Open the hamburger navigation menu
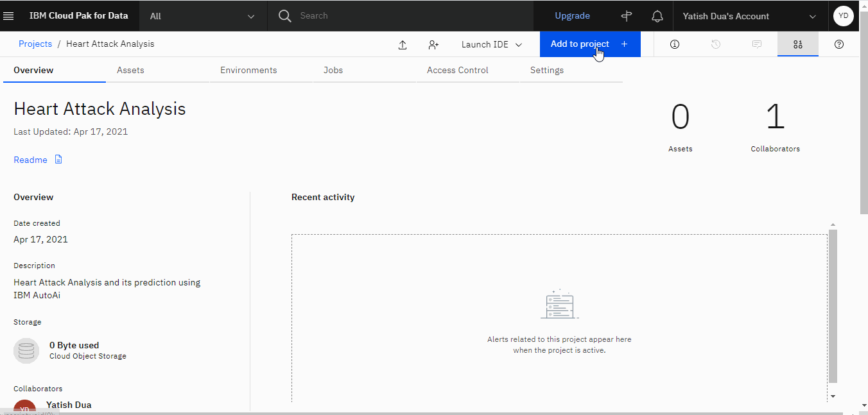The width and height of the screenshot is (868, 415). click(x=9, y=16)
